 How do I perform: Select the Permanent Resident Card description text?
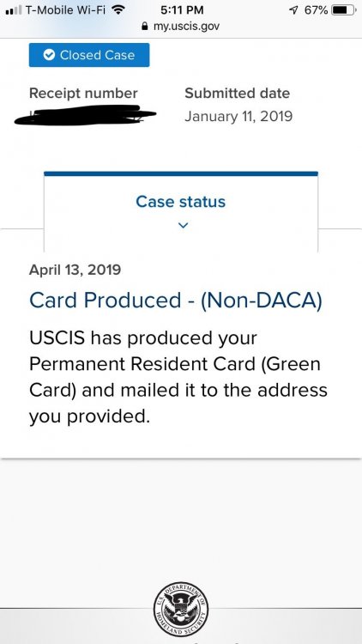[x=178, y=377]
